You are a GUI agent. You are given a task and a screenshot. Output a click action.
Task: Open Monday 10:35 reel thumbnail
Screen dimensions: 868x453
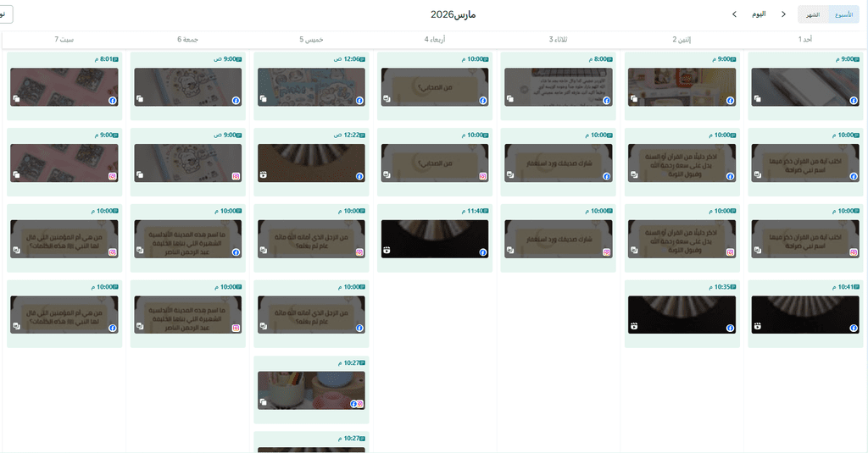tap(682, 314)
